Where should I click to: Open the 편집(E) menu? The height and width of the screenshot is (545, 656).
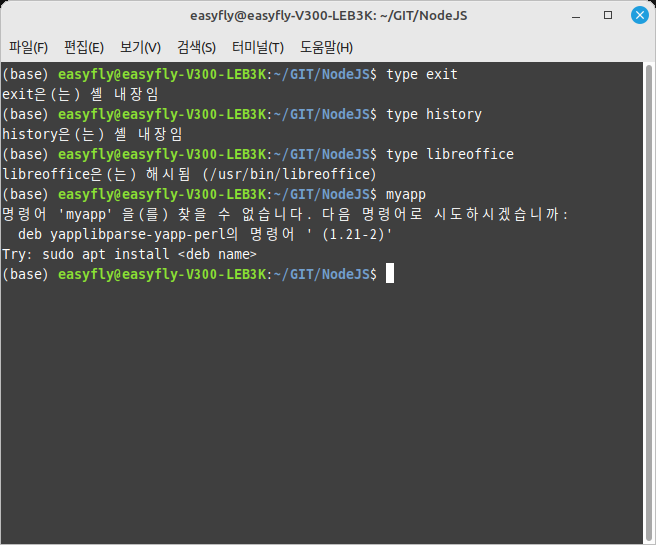click(x=84, y=47)
